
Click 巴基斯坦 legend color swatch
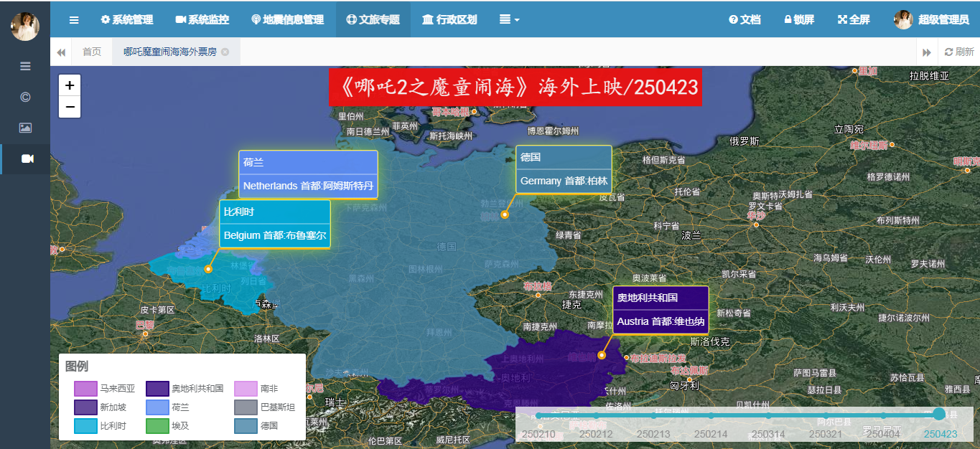[x=246, y=407]
